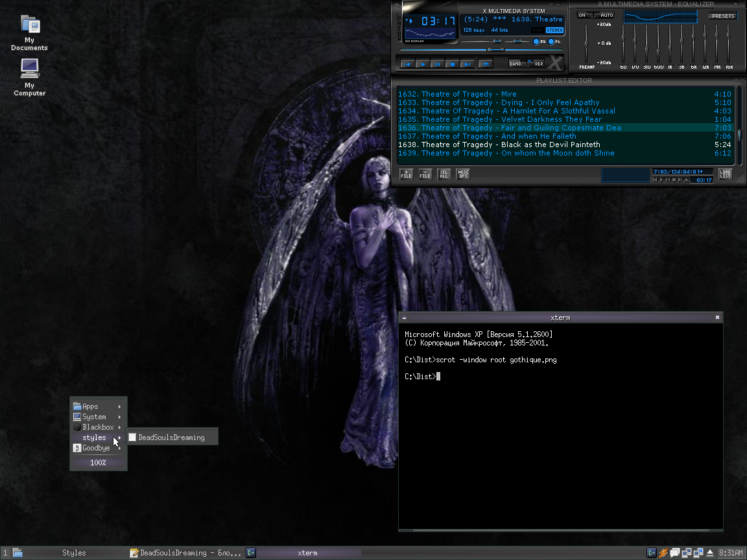Click the orange lightning tray icon
Screen dimensions: 747x560
pyautogui.click(x=663, y=553)
